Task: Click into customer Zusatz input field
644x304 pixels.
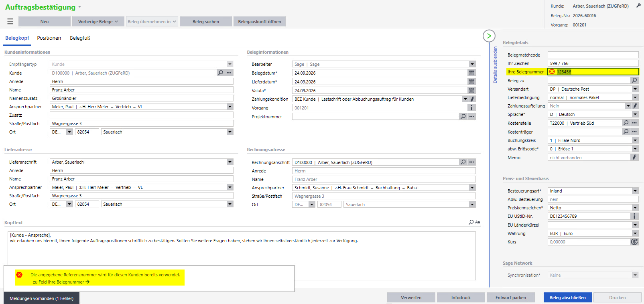Action: point(142,115)
